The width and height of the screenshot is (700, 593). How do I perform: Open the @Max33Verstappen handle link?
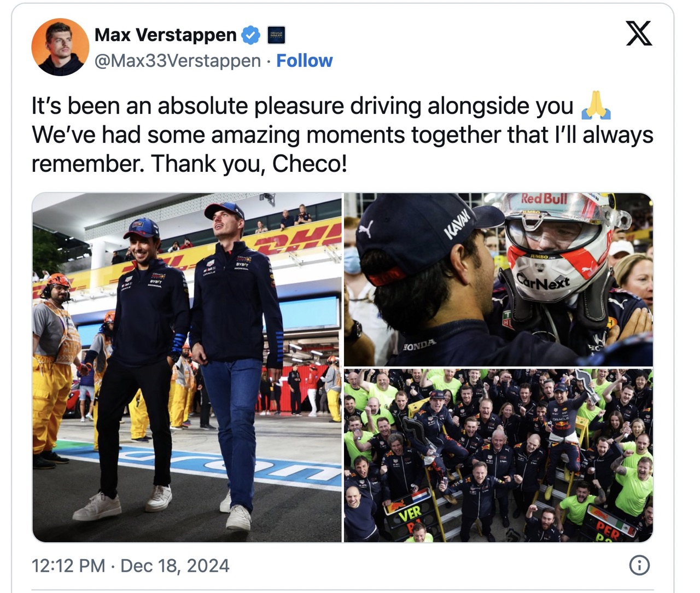coord(178,60)
